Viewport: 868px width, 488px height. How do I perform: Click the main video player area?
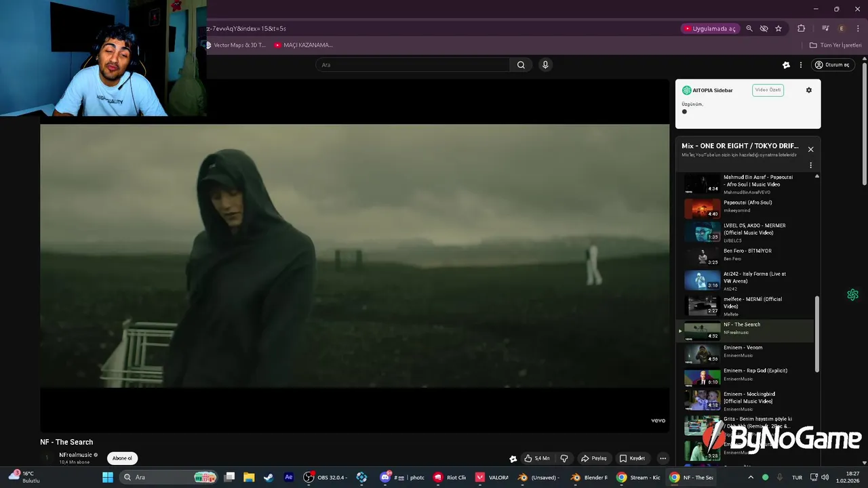click(x=355, y=256)
